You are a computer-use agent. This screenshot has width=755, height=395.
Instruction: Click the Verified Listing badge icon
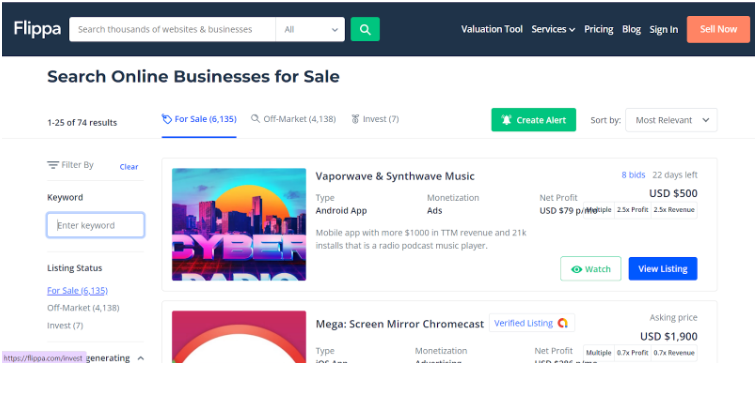coord(562,323)
